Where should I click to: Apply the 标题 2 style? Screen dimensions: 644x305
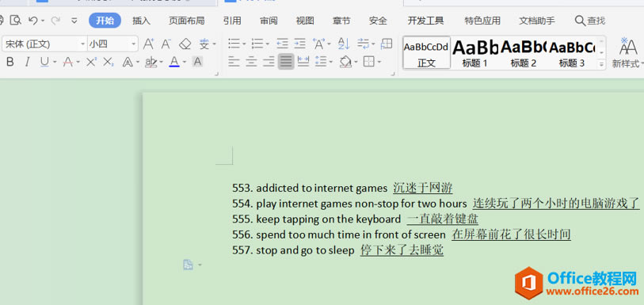pos(524,52)
